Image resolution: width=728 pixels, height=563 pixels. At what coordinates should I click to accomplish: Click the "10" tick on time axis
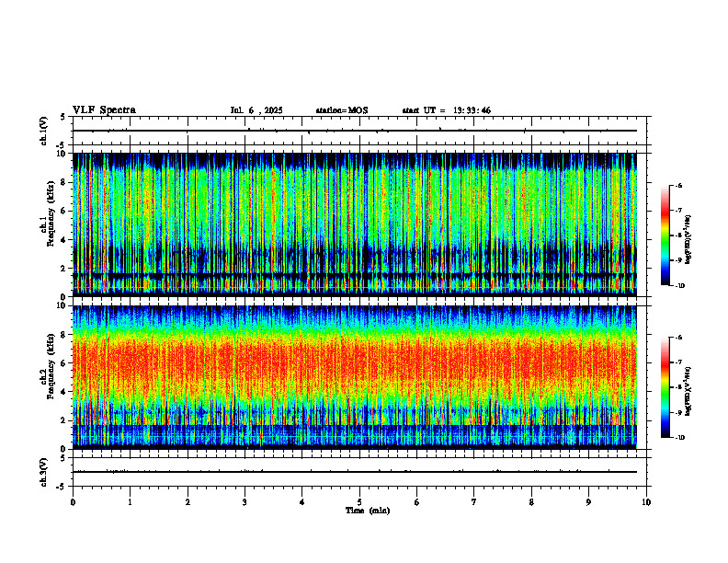[x=646, y=502]
